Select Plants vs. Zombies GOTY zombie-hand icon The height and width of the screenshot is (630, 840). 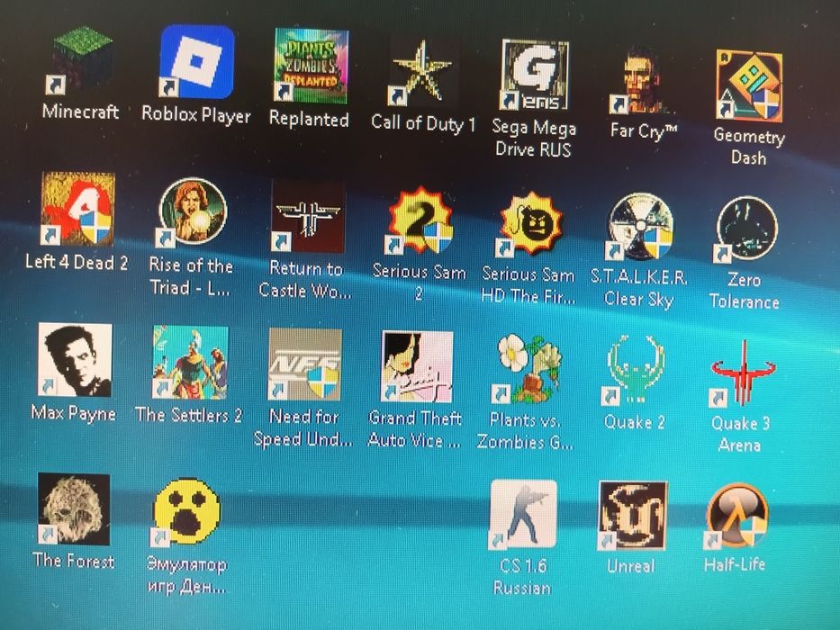(x=528, y=368)
